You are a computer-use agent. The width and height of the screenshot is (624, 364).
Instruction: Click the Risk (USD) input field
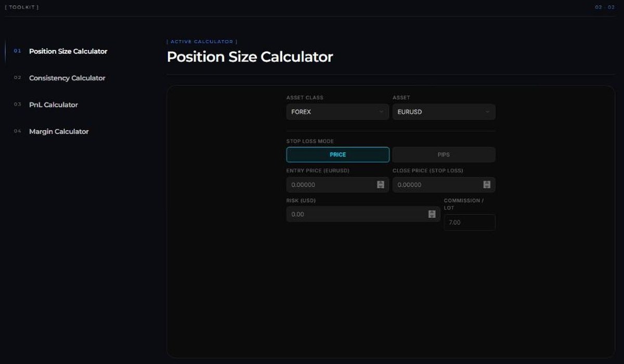pos(363,214)
